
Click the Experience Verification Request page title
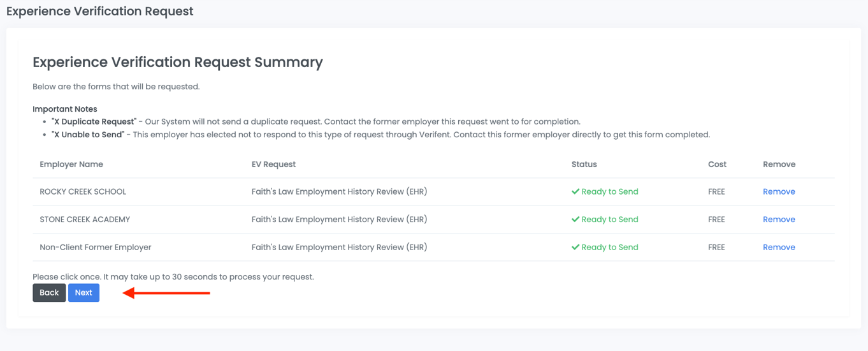(100, 11)
